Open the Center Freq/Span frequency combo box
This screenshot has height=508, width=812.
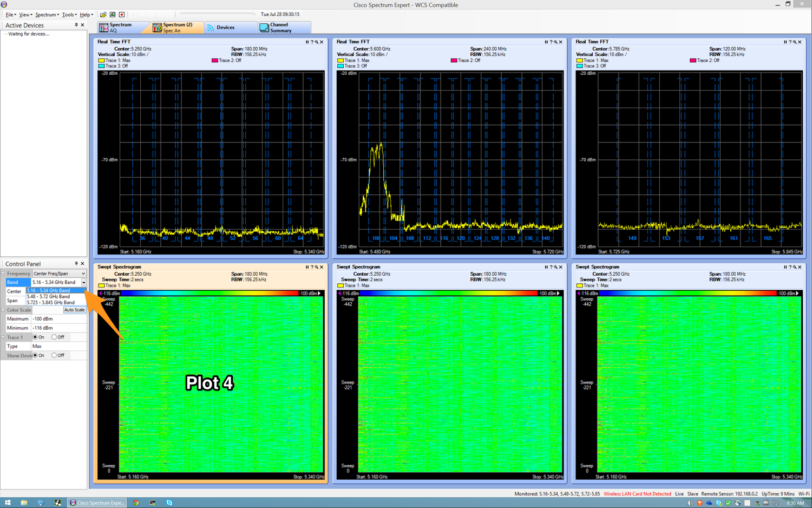60,273
